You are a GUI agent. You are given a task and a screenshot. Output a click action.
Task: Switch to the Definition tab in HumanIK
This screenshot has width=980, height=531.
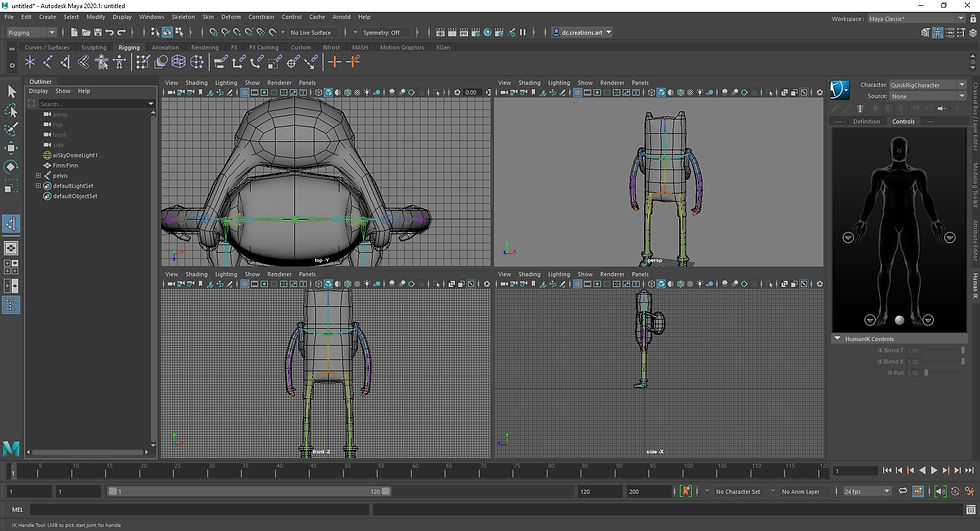point(866,122)
